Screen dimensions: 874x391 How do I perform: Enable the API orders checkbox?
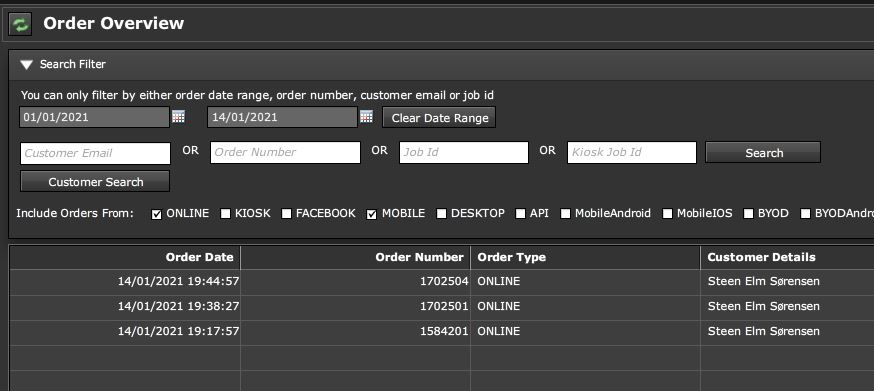pos(520,214)
